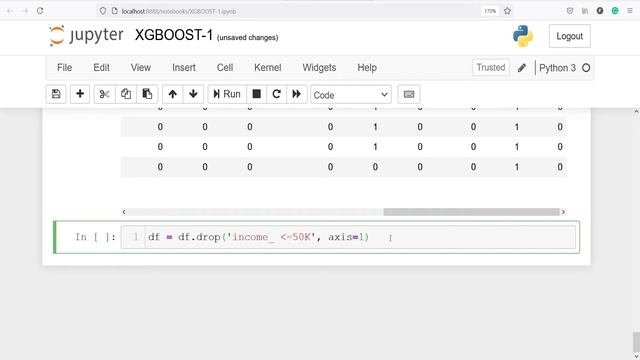Open the File menu
This screenshot has width=640, height=360.
[x=64, y=68]
